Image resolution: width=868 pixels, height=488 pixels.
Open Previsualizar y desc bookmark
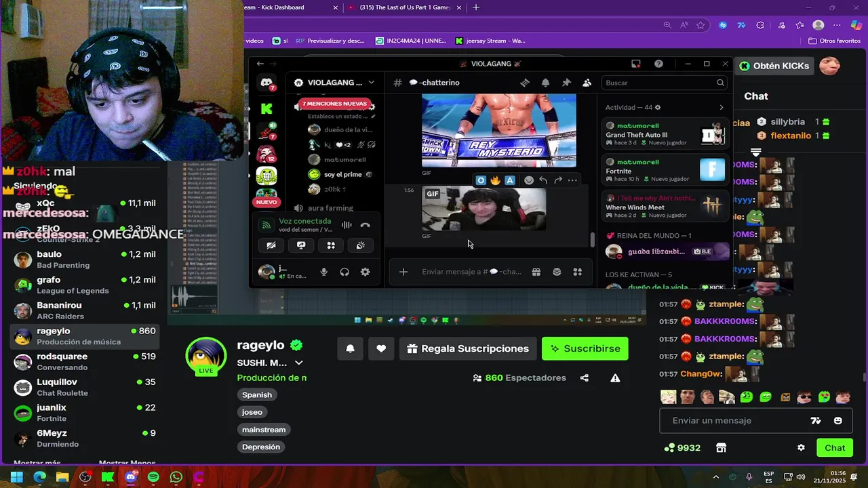coord(330,41)
